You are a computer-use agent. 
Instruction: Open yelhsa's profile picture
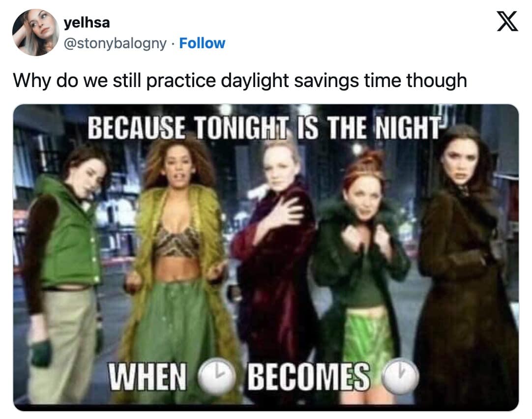coord(35,32)
